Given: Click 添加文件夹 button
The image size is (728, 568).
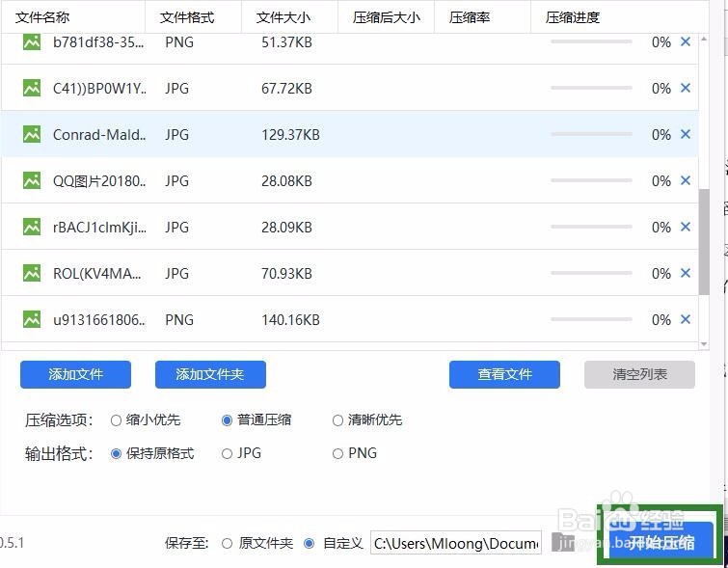Looking at the screenshot, I should tap(210, 374).
